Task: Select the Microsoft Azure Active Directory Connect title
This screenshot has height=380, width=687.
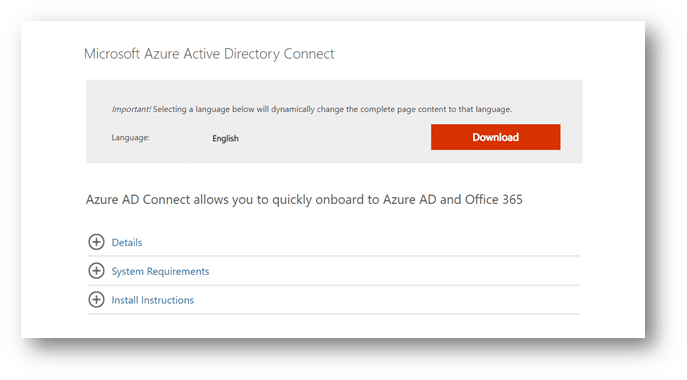Action: click(x=209, y=54)
